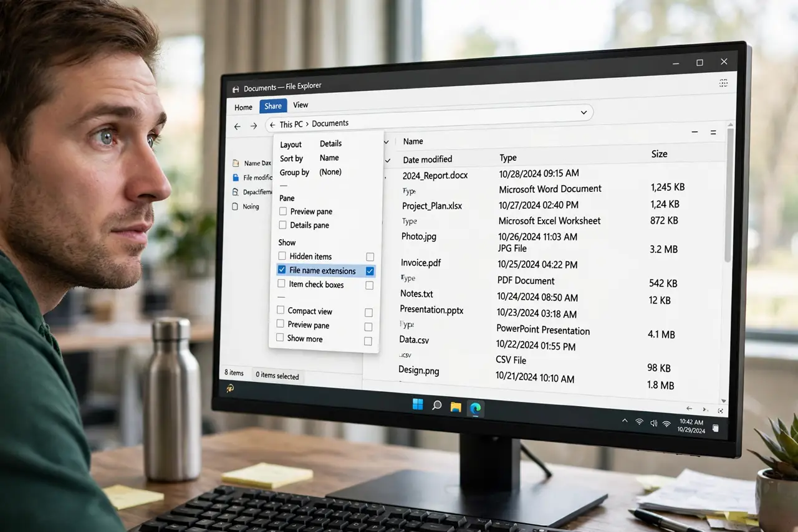Enable Details pane checkbox
Screen dimensions: 798x532
click(283, 225)
